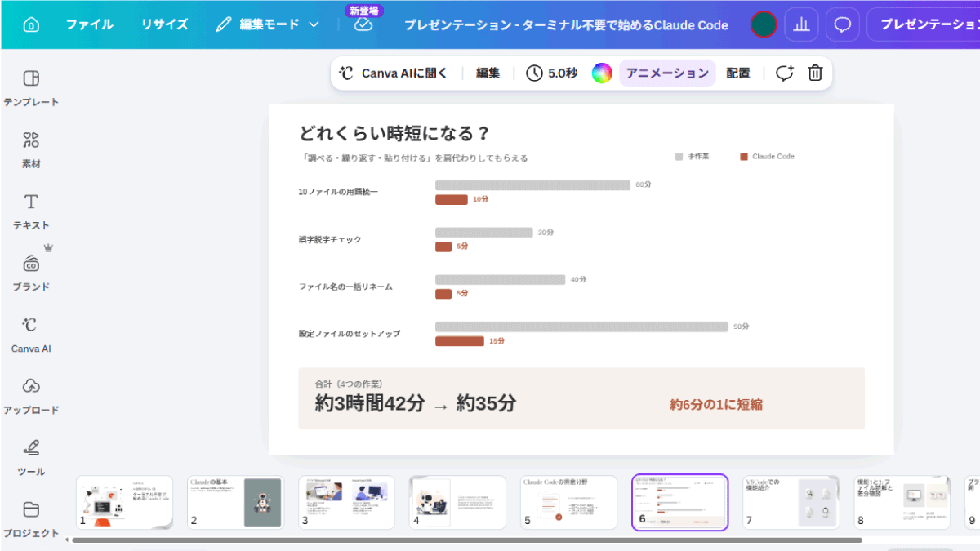Click the Claude Code legend label
This screenshot has width=980, height=551.
(773, 156)
